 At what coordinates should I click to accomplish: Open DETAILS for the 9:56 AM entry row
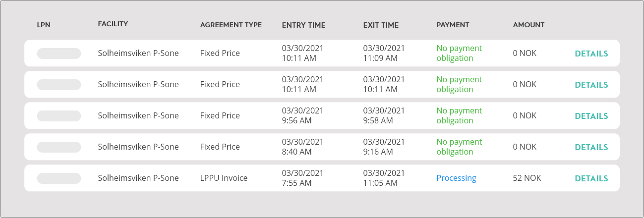pyautogui.click(x=591, y=116)
